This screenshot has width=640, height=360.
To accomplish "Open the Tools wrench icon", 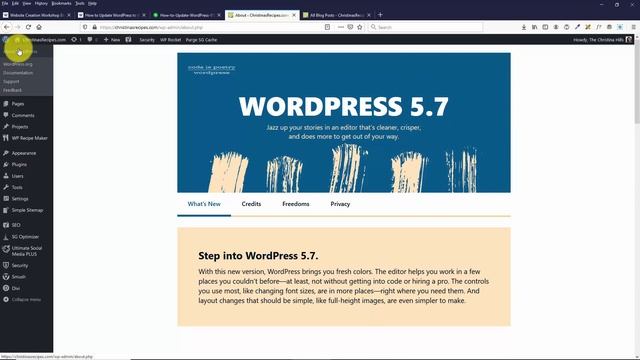I will click(6, 187).
